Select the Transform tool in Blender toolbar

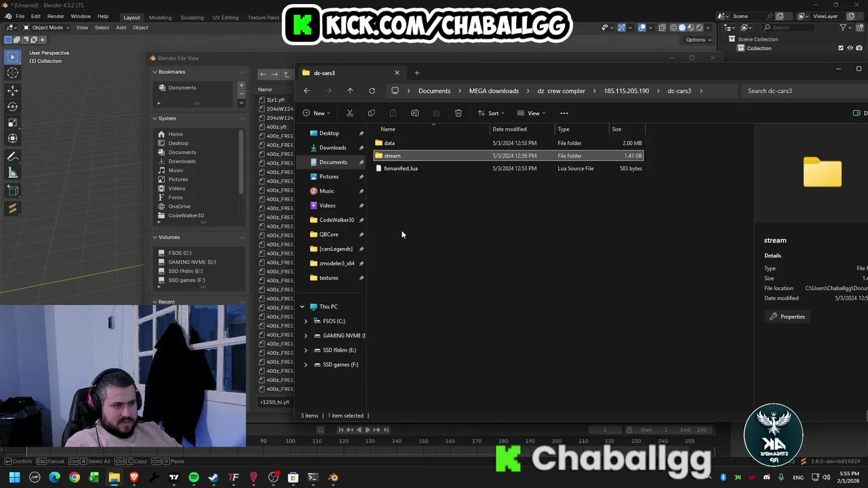point(13,139)
